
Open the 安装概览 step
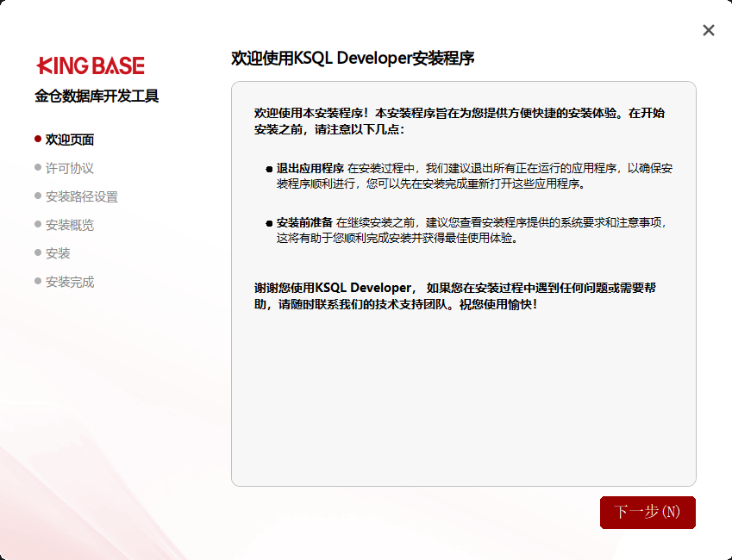(70, 225)
